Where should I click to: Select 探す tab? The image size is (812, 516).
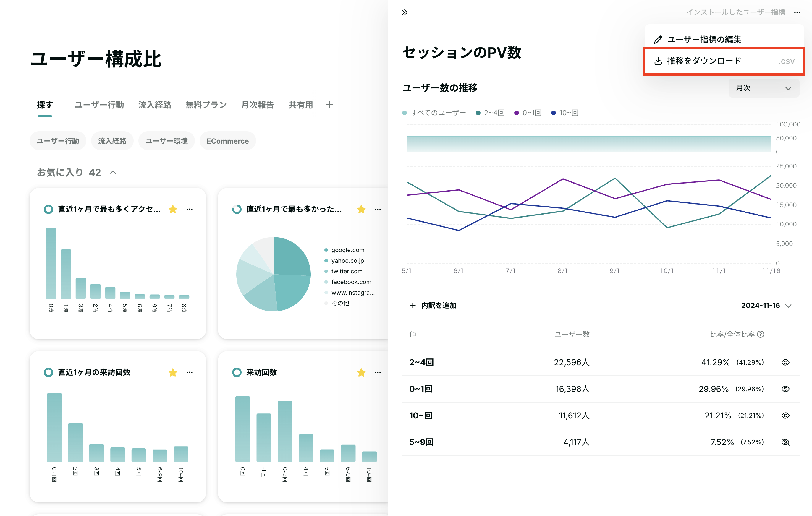click(x=45, y=105)
